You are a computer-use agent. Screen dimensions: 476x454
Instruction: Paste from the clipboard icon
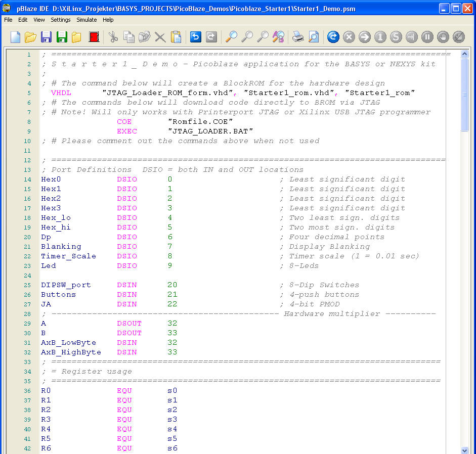click(x=176, y=37)
